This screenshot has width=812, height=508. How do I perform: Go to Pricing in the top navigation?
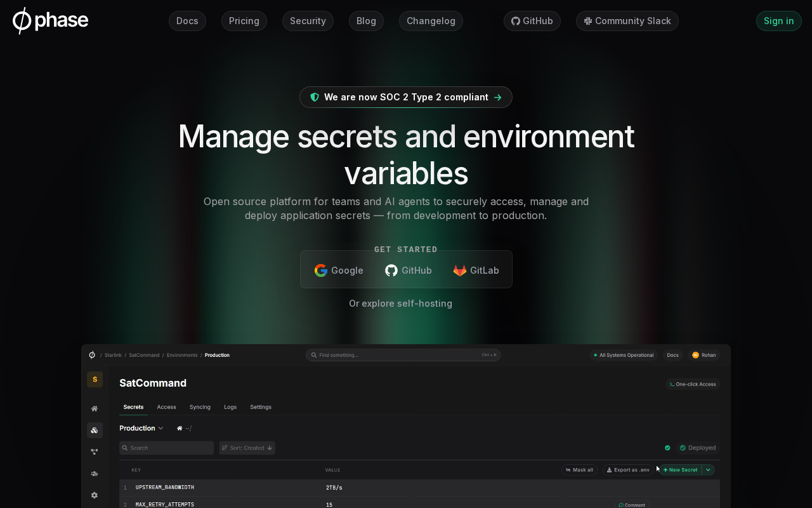click(x=244, y=21)
